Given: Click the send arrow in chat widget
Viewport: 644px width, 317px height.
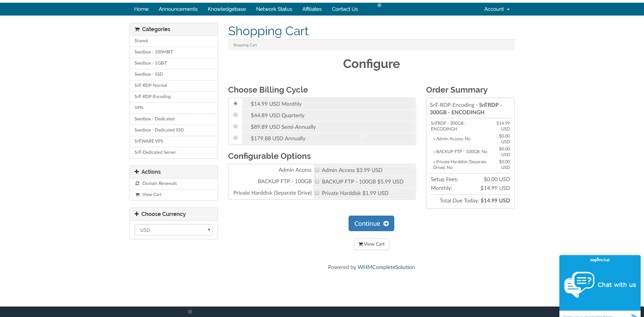Looking at the screenshot, I should click(634, 315).
